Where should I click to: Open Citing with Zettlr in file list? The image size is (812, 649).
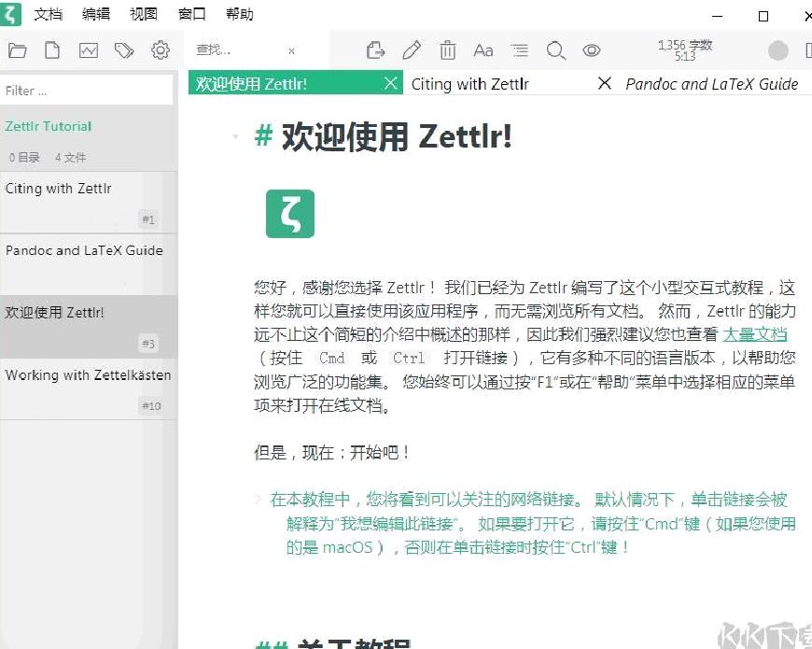88,203
